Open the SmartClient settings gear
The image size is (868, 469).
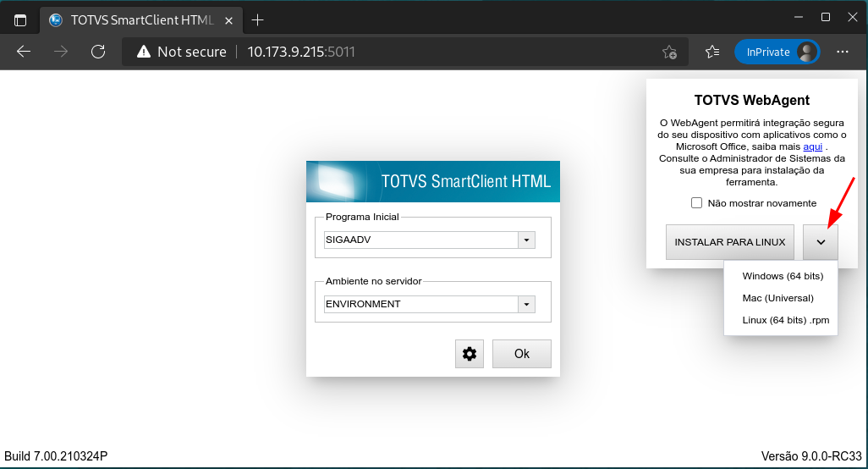coord(470,354)
